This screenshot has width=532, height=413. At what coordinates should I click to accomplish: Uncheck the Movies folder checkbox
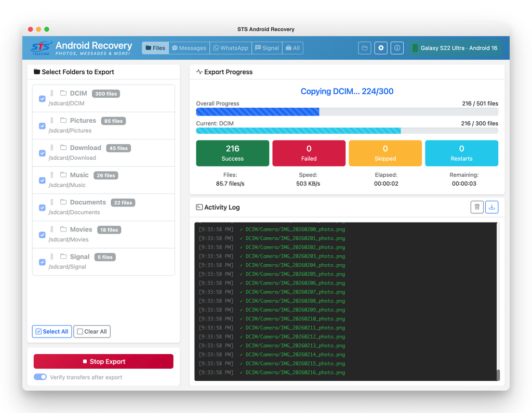(42, 235)
